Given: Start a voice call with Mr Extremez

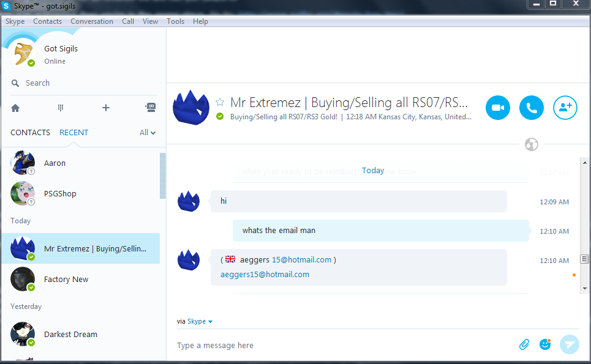Looking at the screenshot, I should [531, 108].
